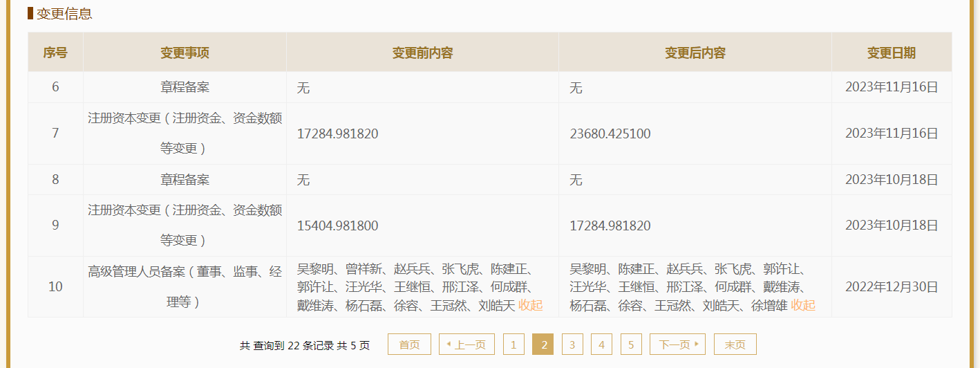Click the 上一页 previous page button
980x368 pixels.
click(467, 344)
